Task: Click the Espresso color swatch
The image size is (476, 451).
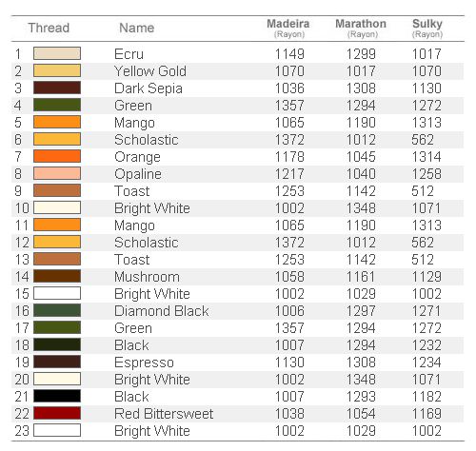Action: [x=57, y=362]
